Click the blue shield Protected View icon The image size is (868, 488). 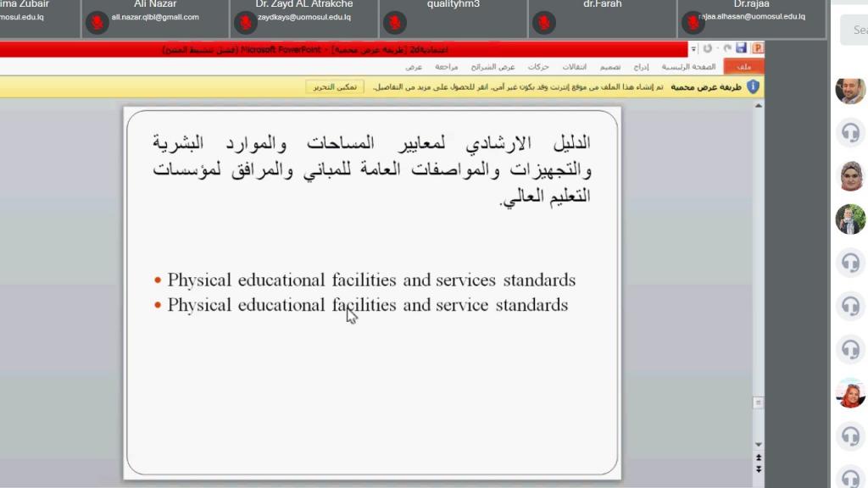pos(752,86)
